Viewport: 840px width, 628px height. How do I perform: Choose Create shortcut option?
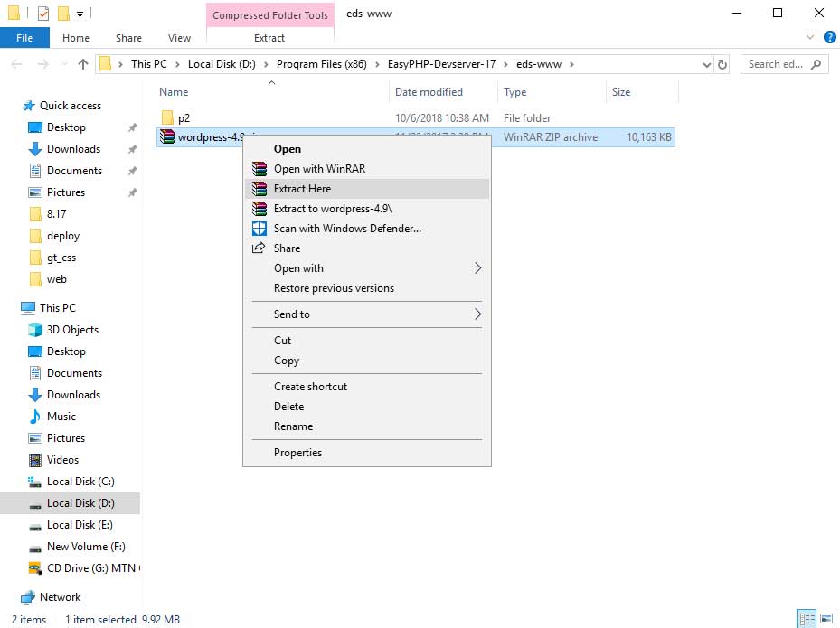pos(367,387)
